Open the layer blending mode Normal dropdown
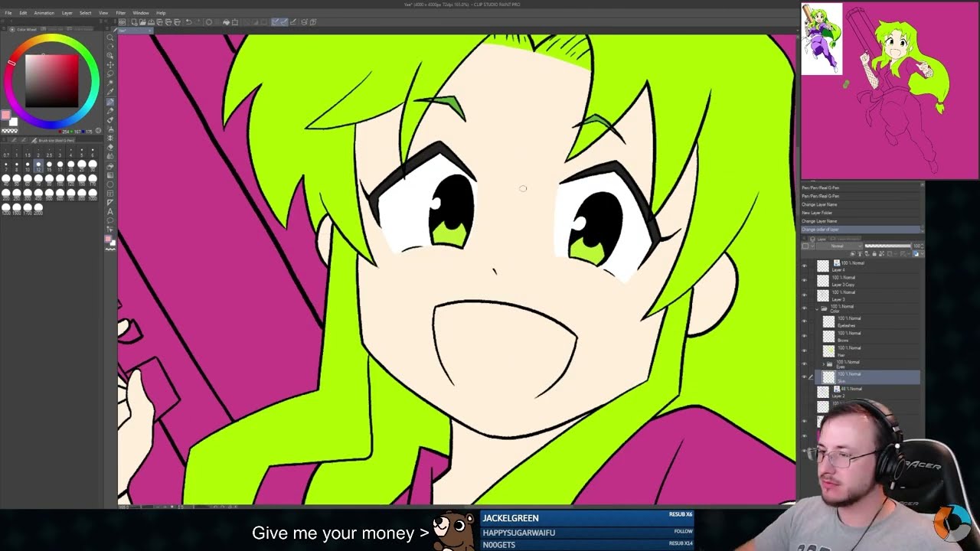 pos(839,246)
